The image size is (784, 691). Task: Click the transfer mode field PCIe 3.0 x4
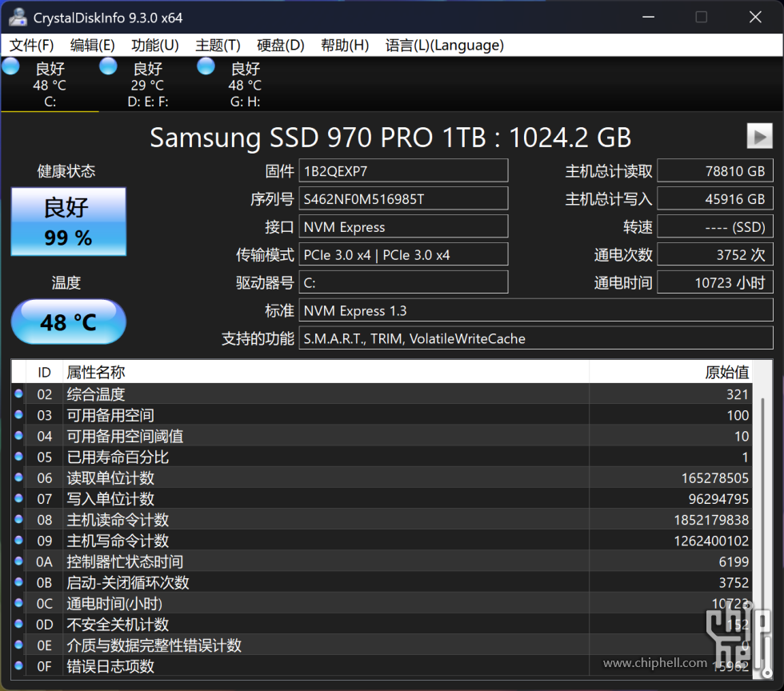403,255
